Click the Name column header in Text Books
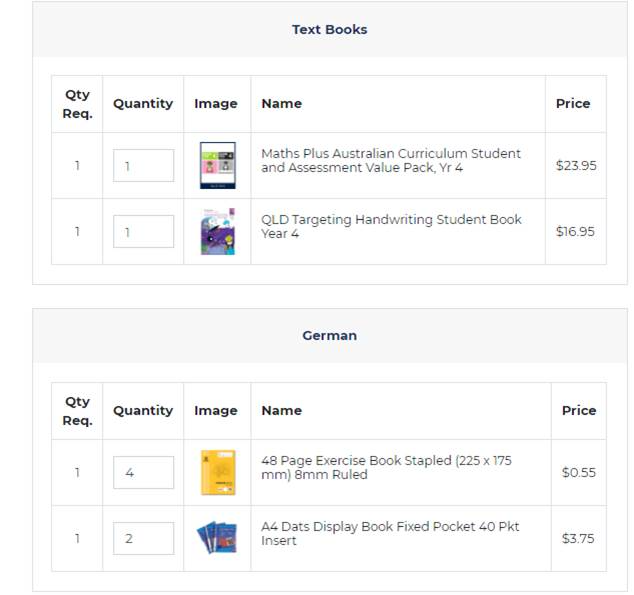This screenshot has height=595, width=634. 281,104
